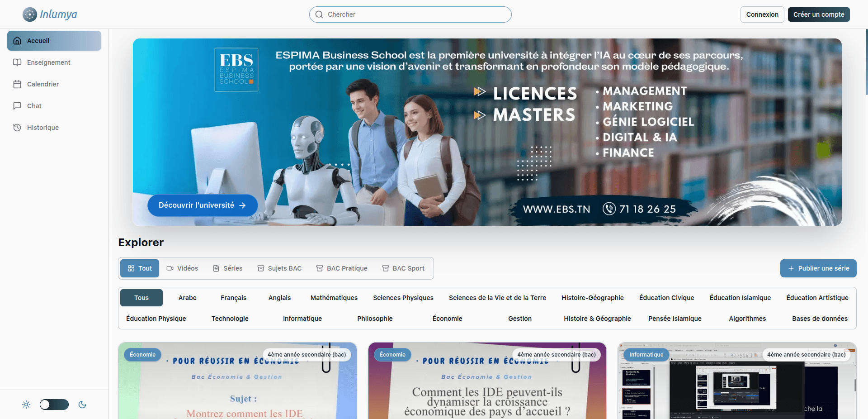
Task: Click the Inlumya logo icon
Action: coord(30,14)
